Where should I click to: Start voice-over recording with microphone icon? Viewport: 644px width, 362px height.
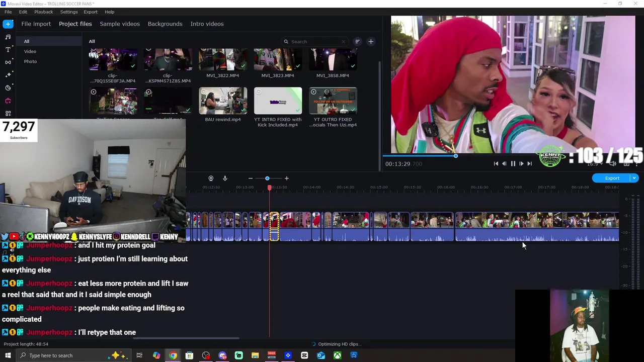point(225,178)
